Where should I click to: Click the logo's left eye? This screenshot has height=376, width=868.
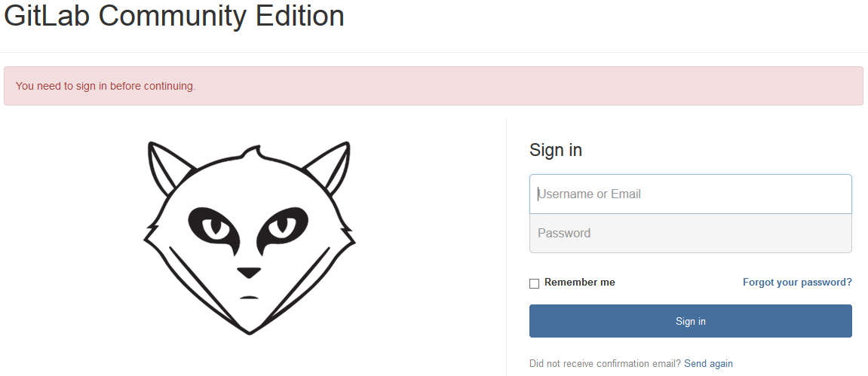(215, 228)
